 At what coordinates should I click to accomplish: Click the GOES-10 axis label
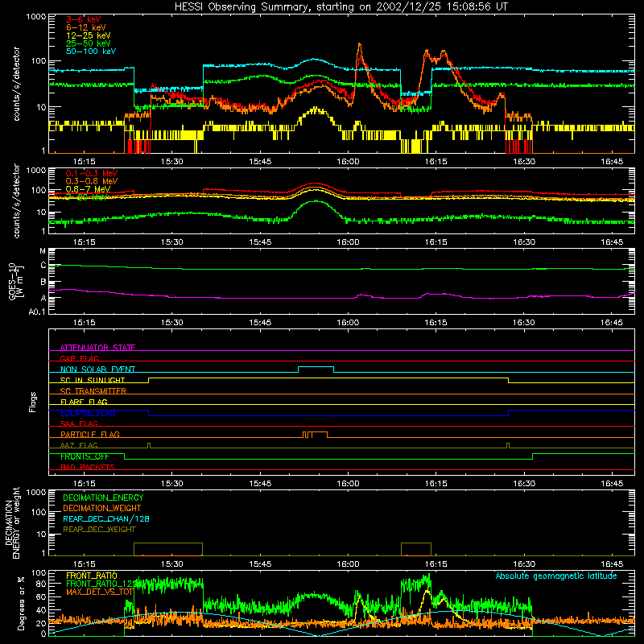click(16, 282)
